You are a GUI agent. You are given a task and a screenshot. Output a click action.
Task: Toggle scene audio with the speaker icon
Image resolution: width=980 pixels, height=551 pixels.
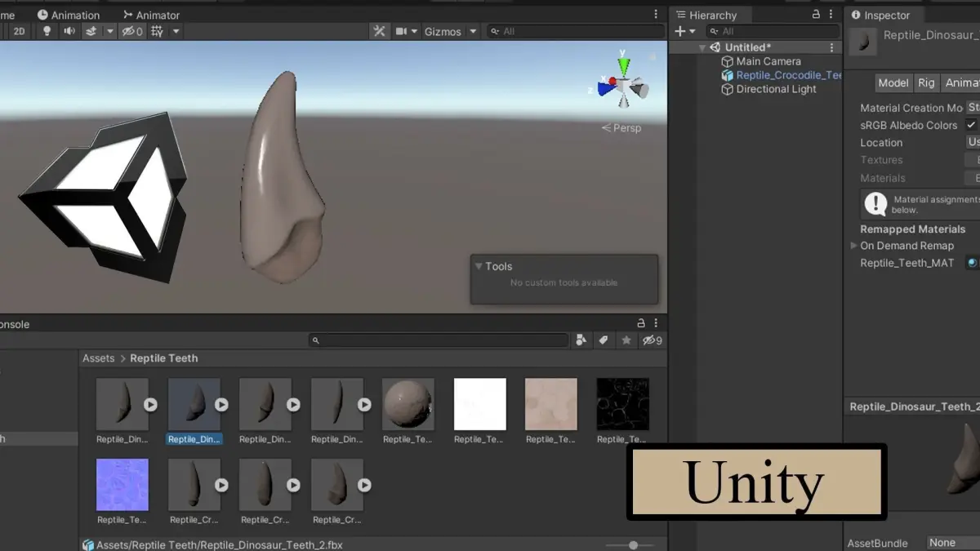[x=69, y=31]
